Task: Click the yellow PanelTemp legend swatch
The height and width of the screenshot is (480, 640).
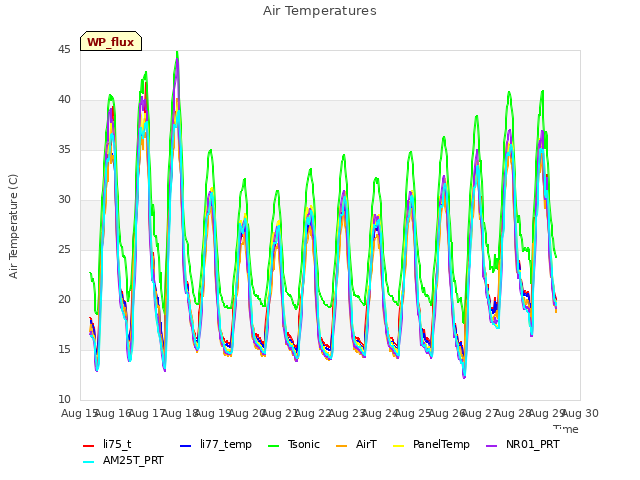Action: click(x=398, y=446)
